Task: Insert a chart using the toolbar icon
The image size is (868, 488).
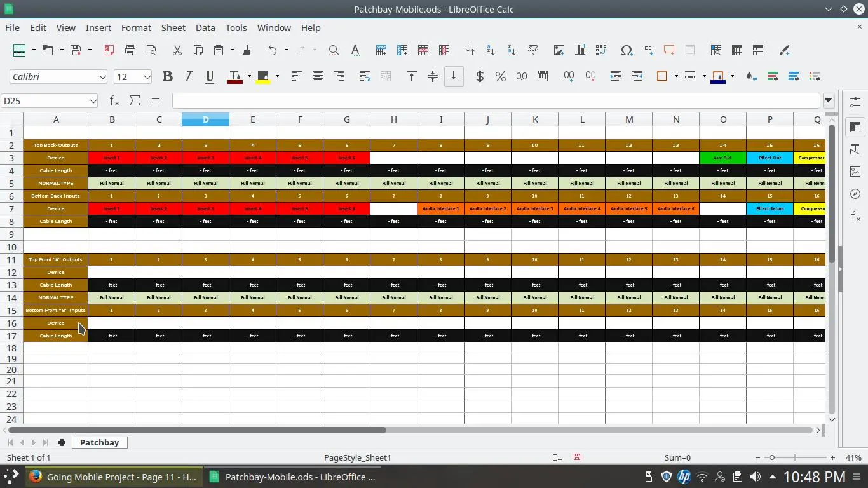Action: coord(580,50)
